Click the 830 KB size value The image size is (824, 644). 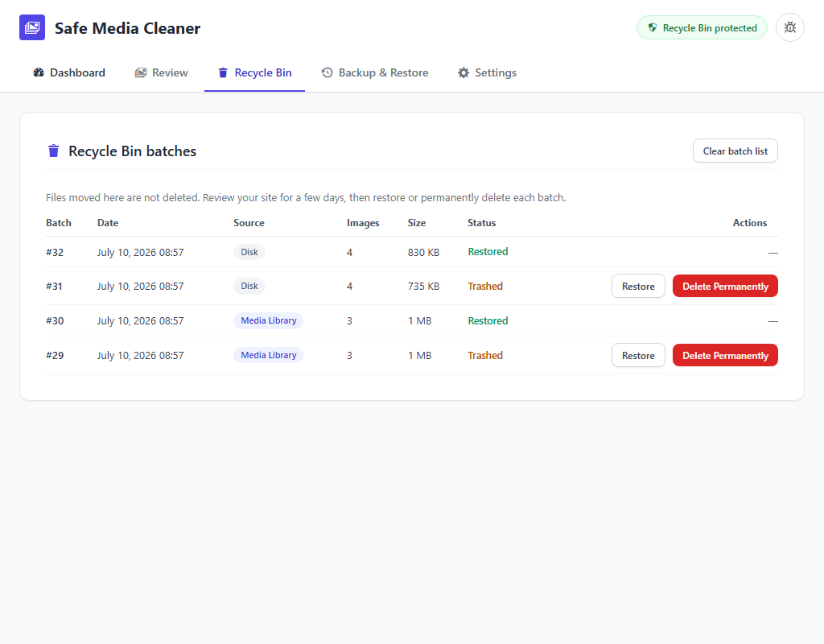[x=423, y=252]
